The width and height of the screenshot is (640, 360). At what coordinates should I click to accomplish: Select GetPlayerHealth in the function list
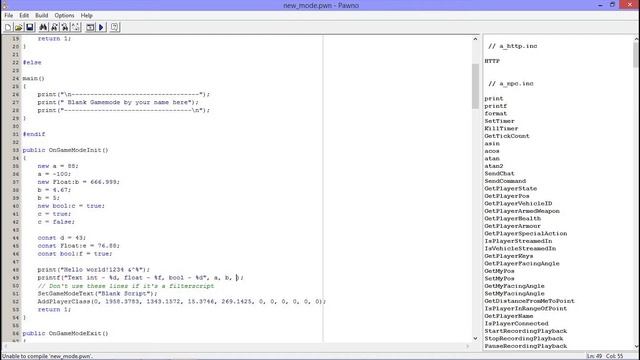coord(512,218)
